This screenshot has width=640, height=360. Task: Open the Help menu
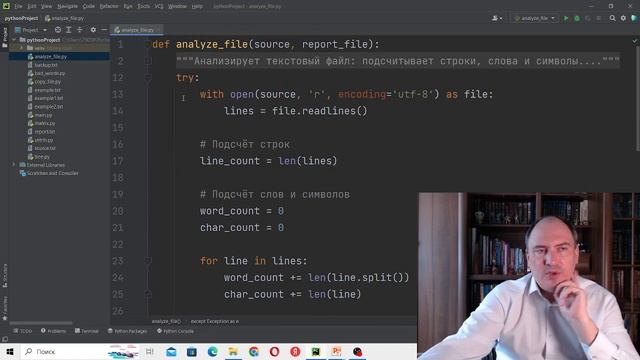(x=197, y=6)
